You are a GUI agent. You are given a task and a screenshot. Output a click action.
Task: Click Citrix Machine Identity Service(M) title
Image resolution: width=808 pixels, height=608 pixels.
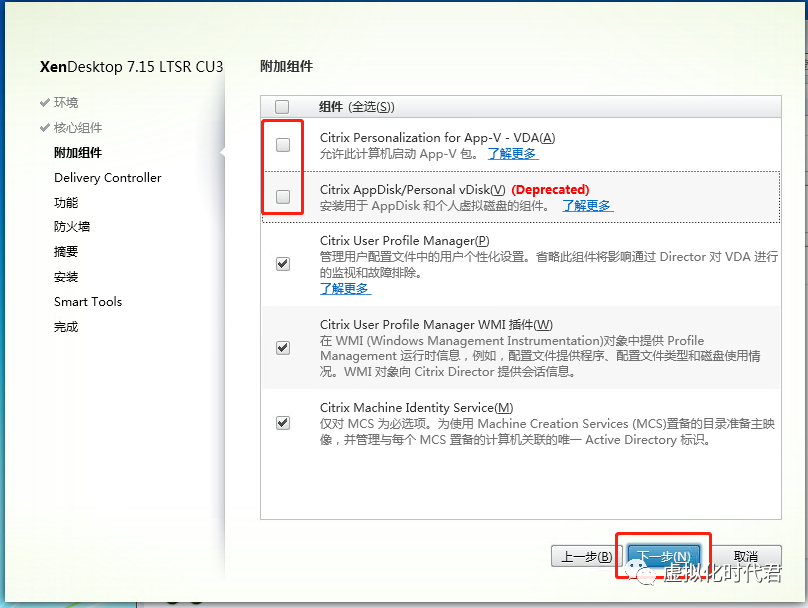pos(416,408)
